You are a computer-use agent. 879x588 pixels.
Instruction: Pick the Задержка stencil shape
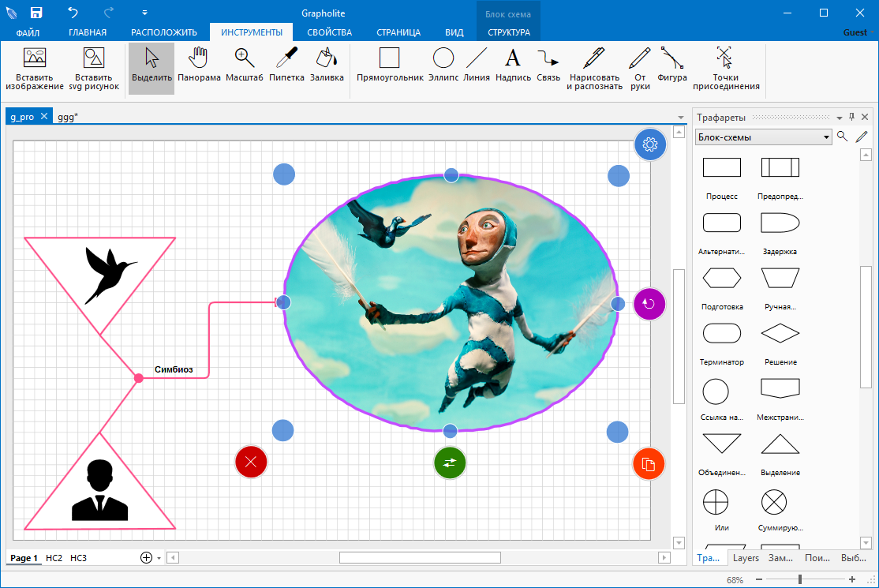click(x=780, y=223)
